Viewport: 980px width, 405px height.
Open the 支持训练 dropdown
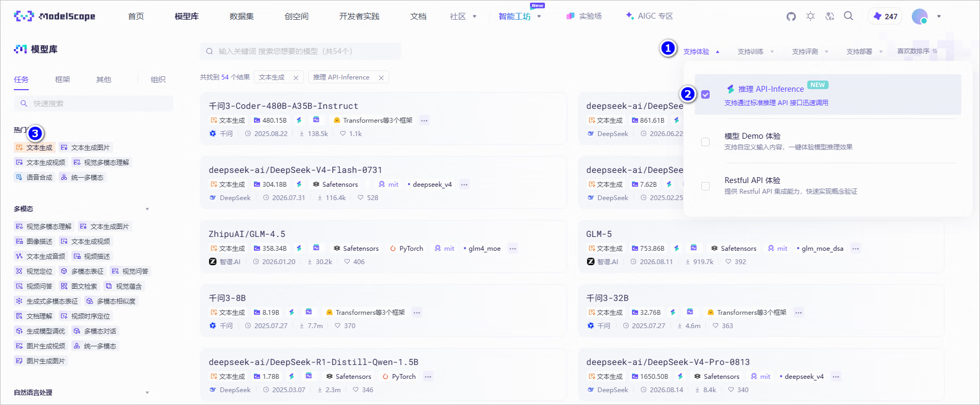pos(756,52)
